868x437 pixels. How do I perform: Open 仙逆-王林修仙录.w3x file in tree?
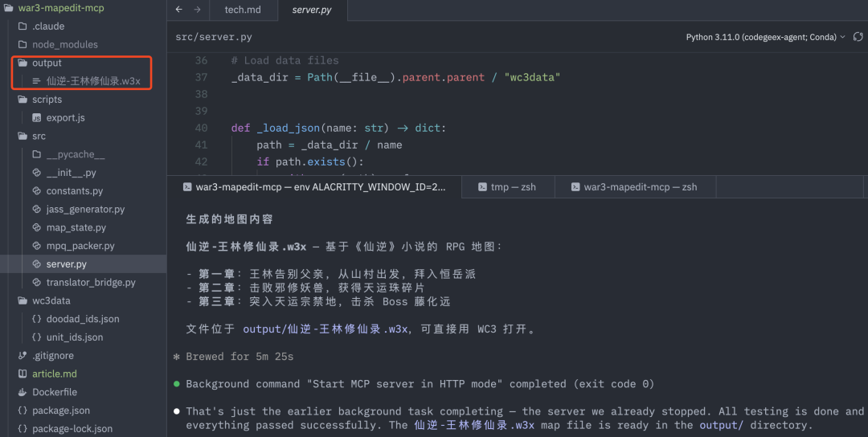(93, 81)
